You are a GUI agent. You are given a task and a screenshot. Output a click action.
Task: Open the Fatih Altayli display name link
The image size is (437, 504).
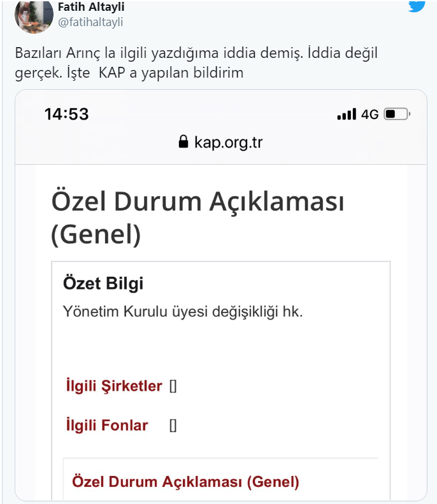pyautogui.click(x=91, y=8)
